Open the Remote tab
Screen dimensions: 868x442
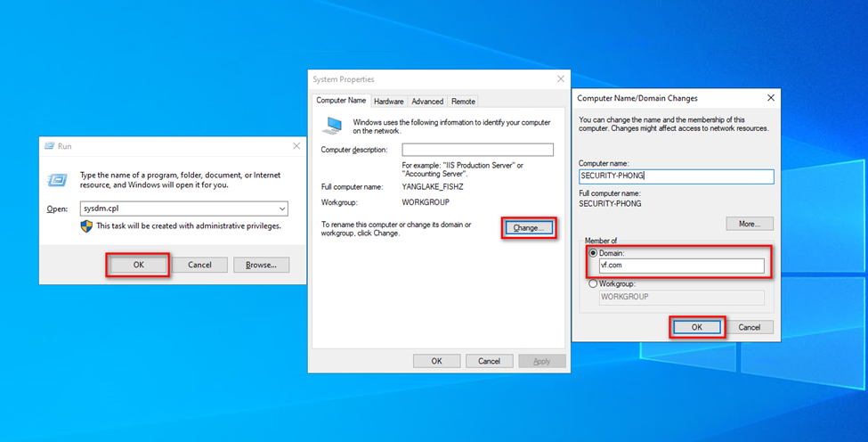click(x=463, y=102)
